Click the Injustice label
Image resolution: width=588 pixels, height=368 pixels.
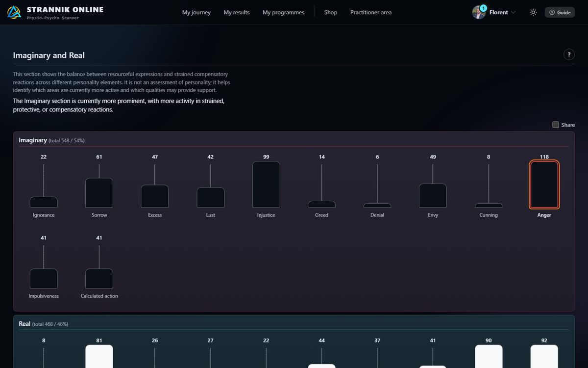266,215
